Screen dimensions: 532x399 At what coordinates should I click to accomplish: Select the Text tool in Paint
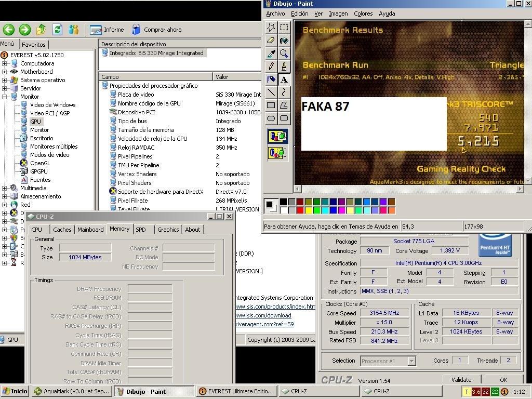point(284,79)
